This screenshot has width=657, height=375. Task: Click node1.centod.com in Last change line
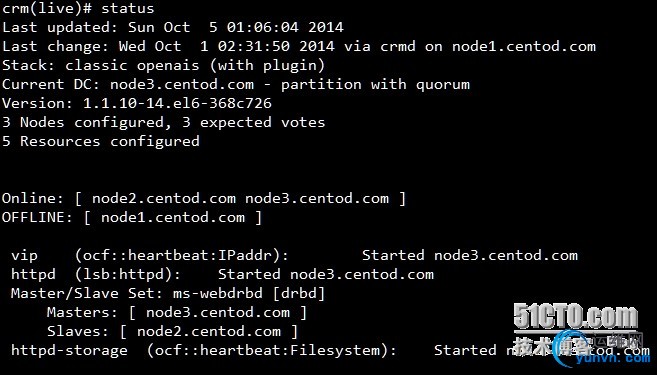(x=523, y=46)
